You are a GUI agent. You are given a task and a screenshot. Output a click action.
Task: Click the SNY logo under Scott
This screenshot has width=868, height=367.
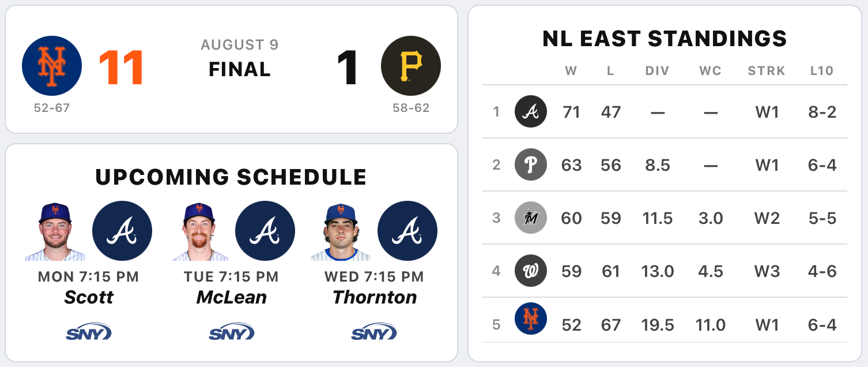point(89,332)
